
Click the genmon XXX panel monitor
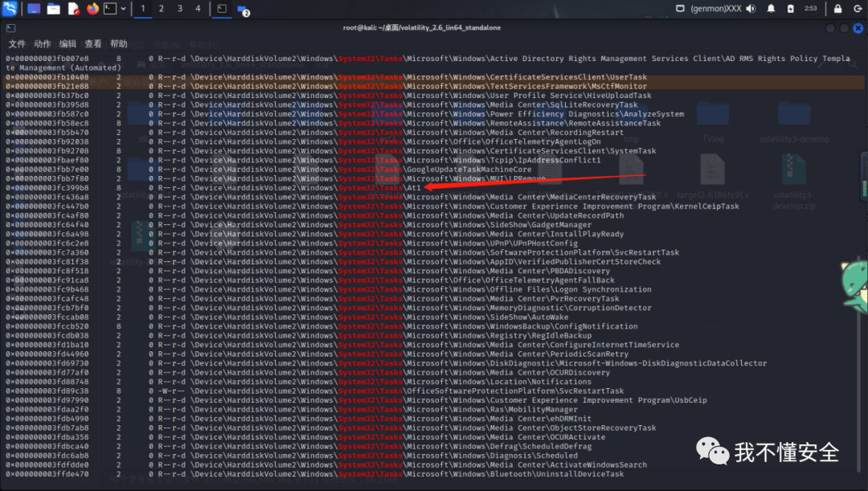716,8
